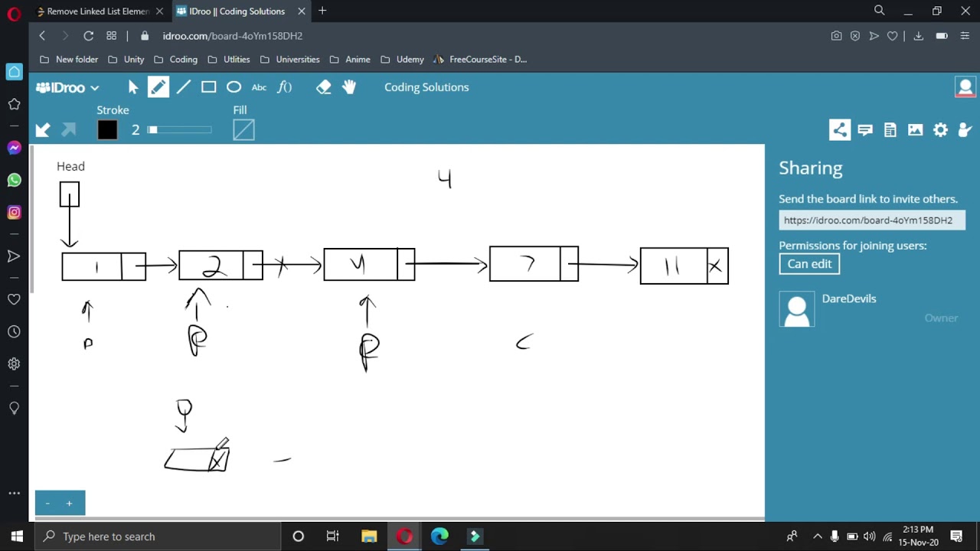Viewport: 980px width, 551px height.
Task: Open Settings from the Opera sidebar
Action: coord(14,364)
